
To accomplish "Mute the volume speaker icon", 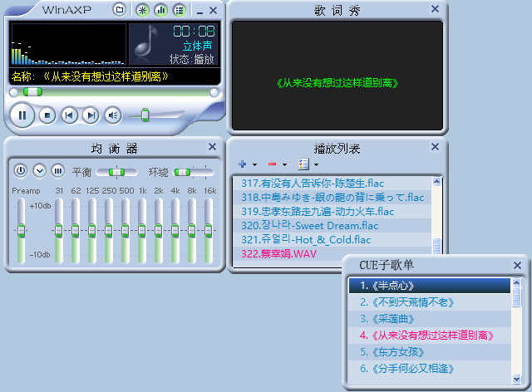I will click(113, 115).
